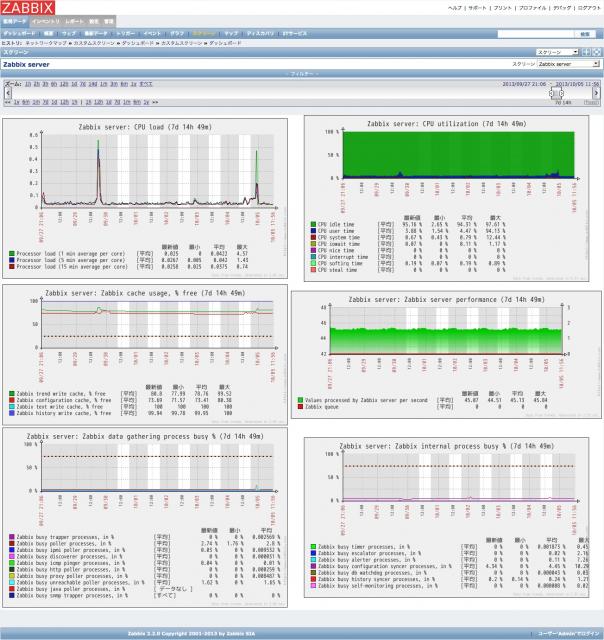Screen dimensions: 604x640
Task: Set zoom to すべて
Action: 146,84
